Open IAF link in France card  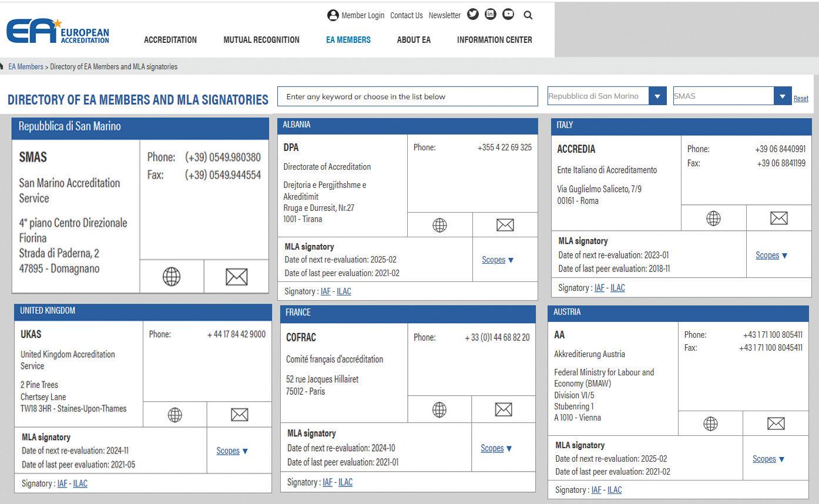coord(327,482)
